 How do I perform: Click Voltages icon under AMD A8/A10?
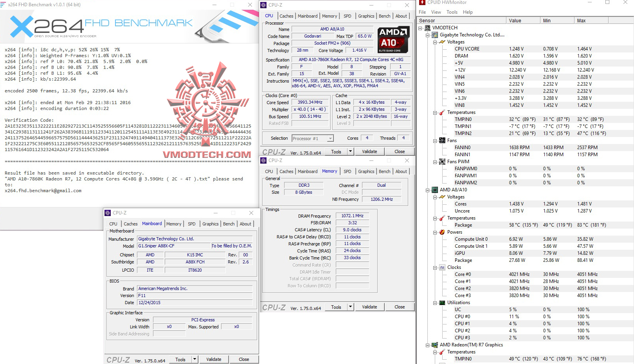(442, 197)
